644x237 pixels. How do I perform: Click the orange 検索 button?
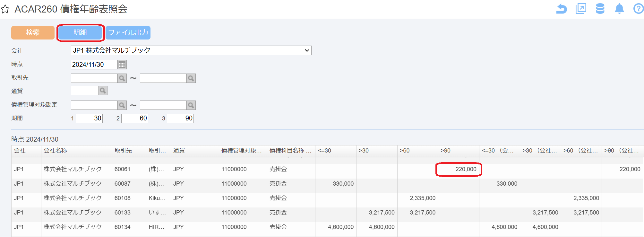pyautogui.click(x=33, y=32)
